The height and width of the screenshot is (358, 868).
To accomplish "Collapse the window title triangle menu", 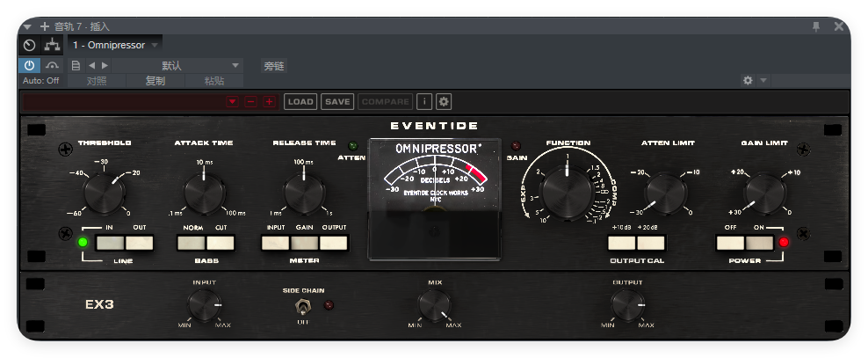I will pos(28,26).
